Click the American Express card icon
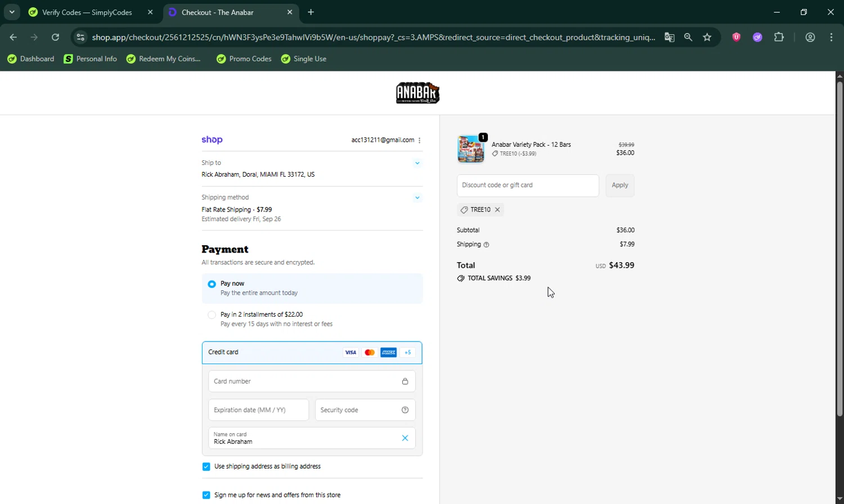 click(x=389, y=353)
